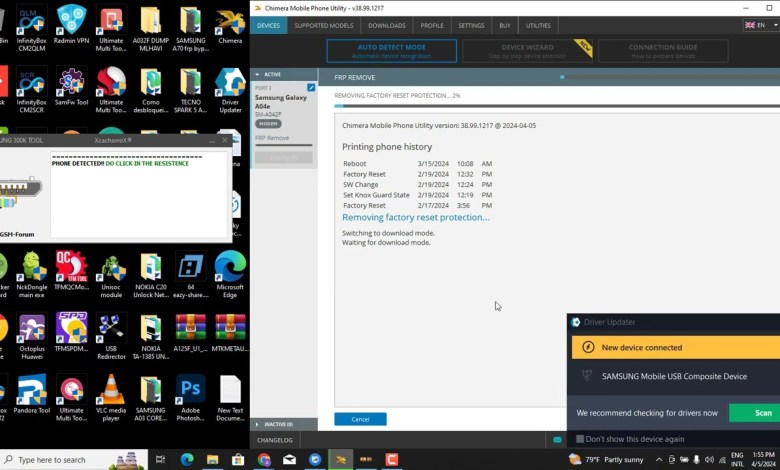Click the chat message icon beside Changelog

pos(557,440)
